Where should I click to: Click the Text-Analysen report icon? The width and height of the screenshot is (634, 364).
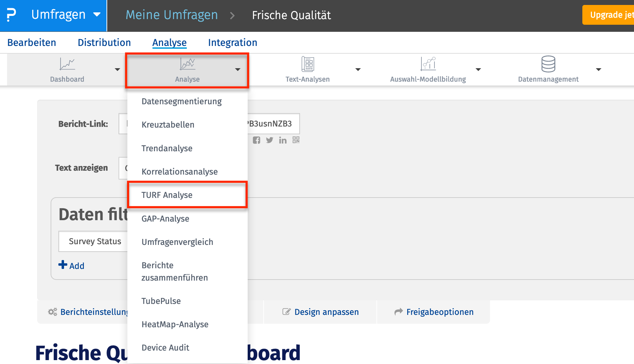[307, 64]
